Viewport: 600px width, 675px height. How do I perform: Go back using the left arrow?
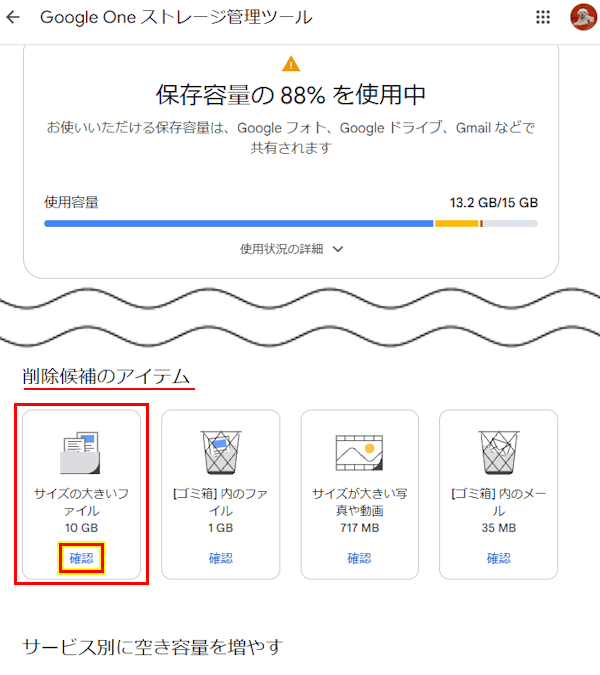pyautogui.click(x=13, y=17)
